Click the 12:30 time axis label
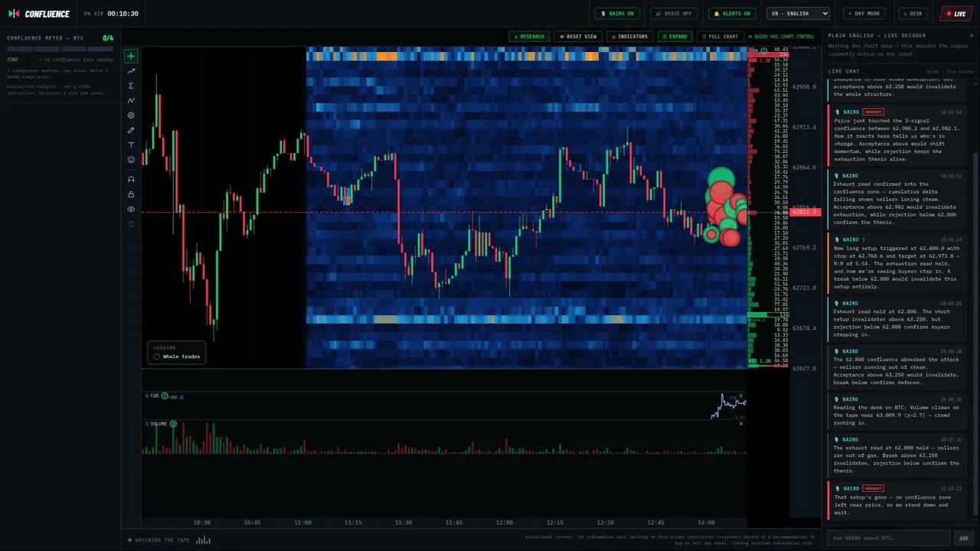This screenshot has width=980, height=551. pyautogui.click(x=605, y=523)
